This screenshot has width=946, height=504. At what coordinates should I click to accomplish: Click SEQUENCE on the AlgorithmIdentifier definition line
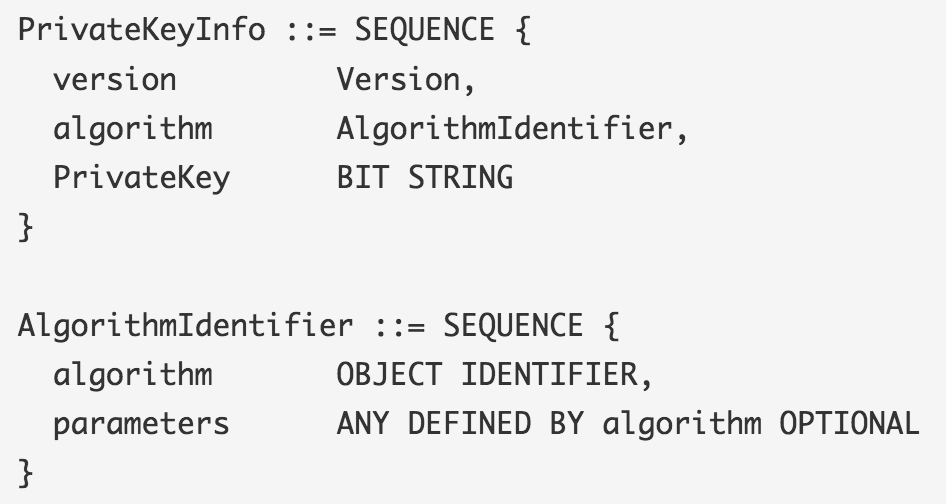pos(513,326)
